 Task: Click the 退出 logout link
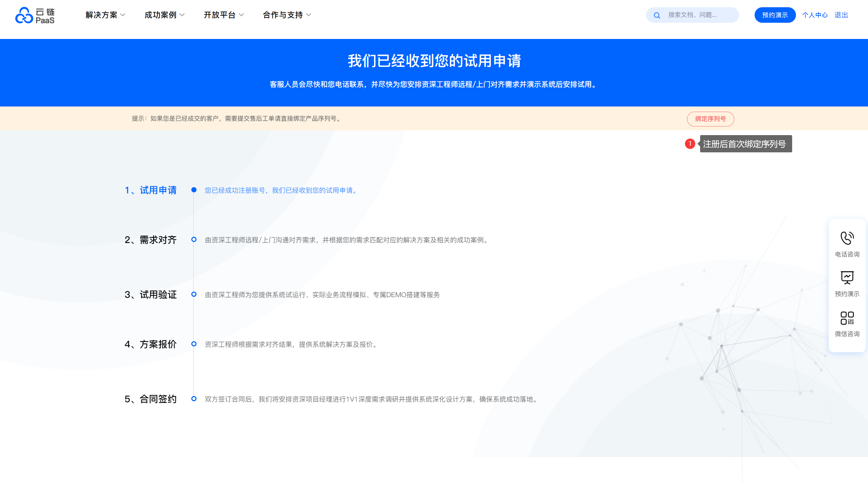841,15
